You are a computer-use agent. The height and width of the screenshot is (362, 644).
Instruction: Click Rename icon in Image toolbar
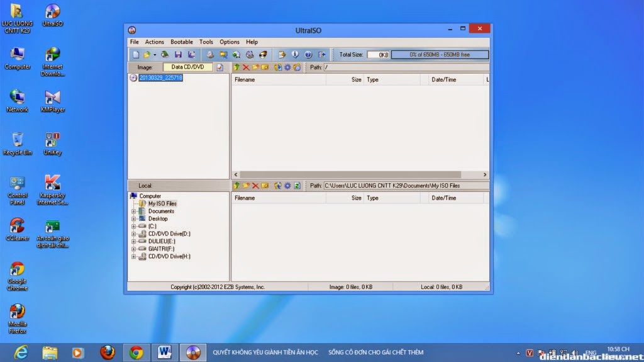(x=265, y=67)
